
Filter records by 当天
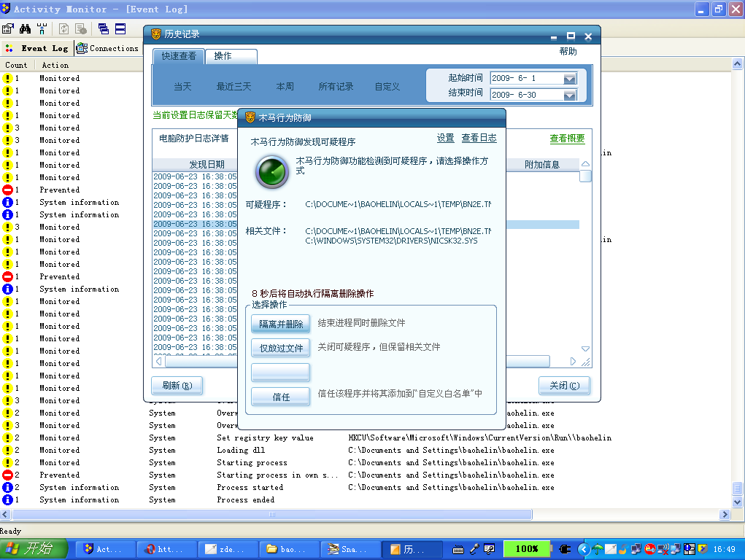pos(182,87)
